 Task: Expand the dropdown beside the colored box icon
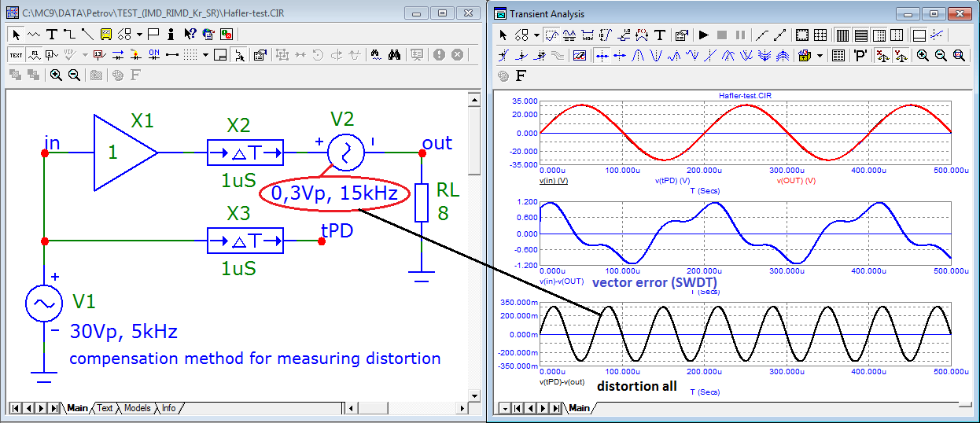(820, 55)
